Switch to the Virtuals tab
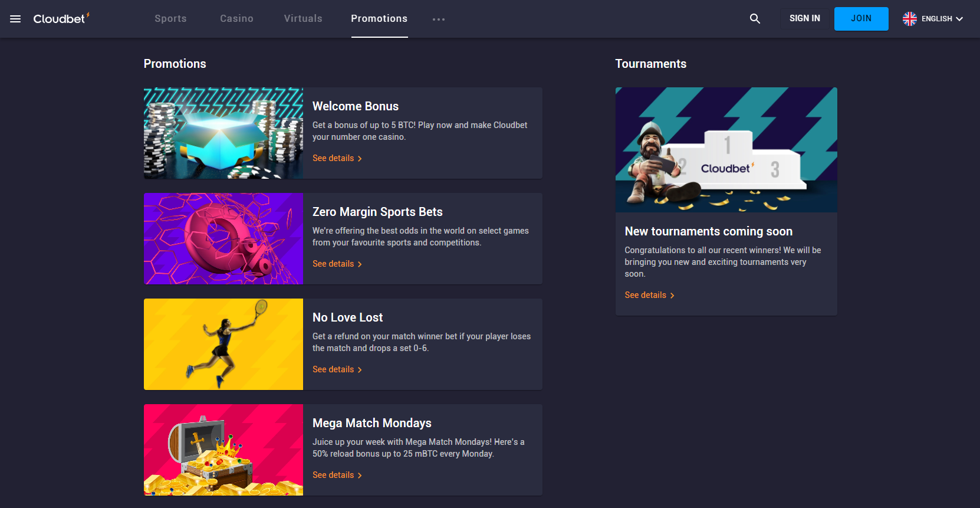 tap(303, 18)
